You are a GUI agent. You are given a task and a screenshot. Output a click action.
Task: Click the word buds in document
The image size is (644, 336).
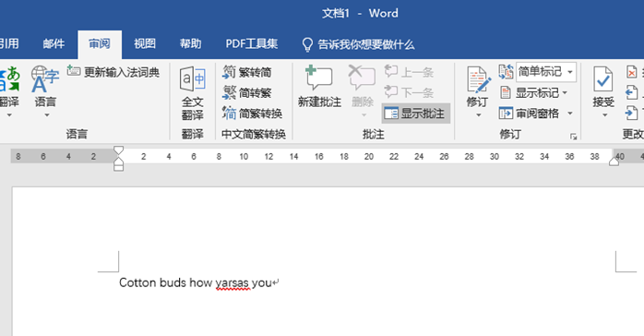click(x=173, y=282)
